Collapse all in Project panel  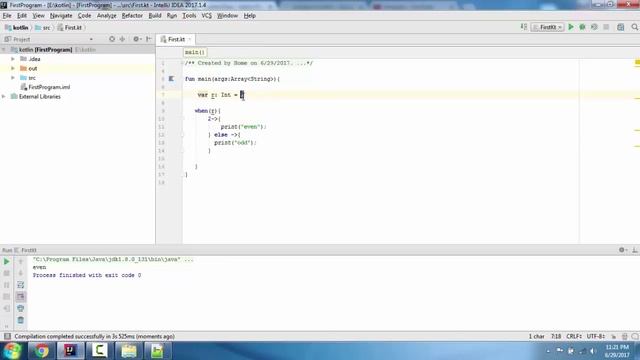pos(122,39)
